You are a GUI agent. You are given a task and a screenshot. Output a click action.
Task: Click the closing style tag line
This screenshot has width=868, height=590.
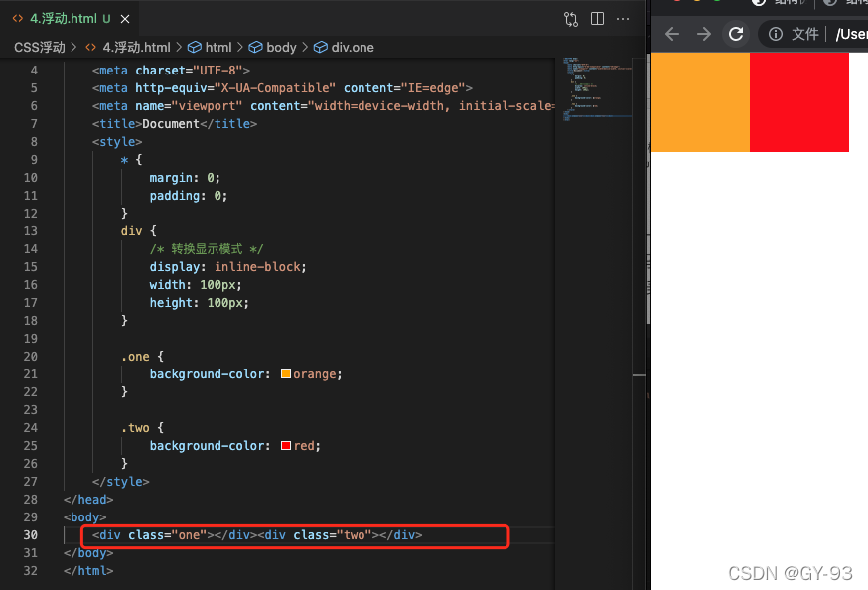(x=121, y=482)
